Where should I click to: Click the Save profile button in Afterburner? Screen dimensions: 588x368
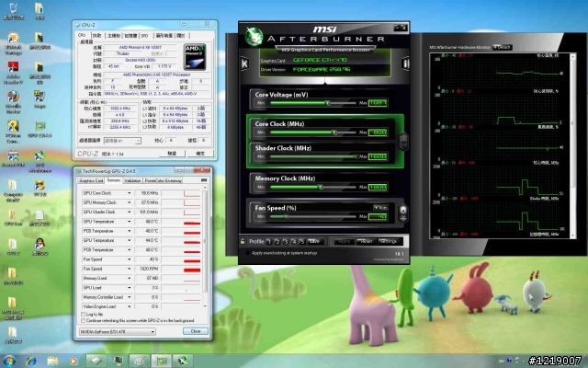[x=314, y=241]
